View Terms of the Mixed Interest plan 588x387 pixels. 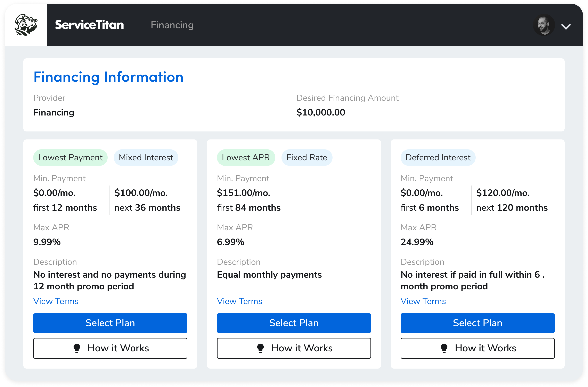[x=56, y=301]
